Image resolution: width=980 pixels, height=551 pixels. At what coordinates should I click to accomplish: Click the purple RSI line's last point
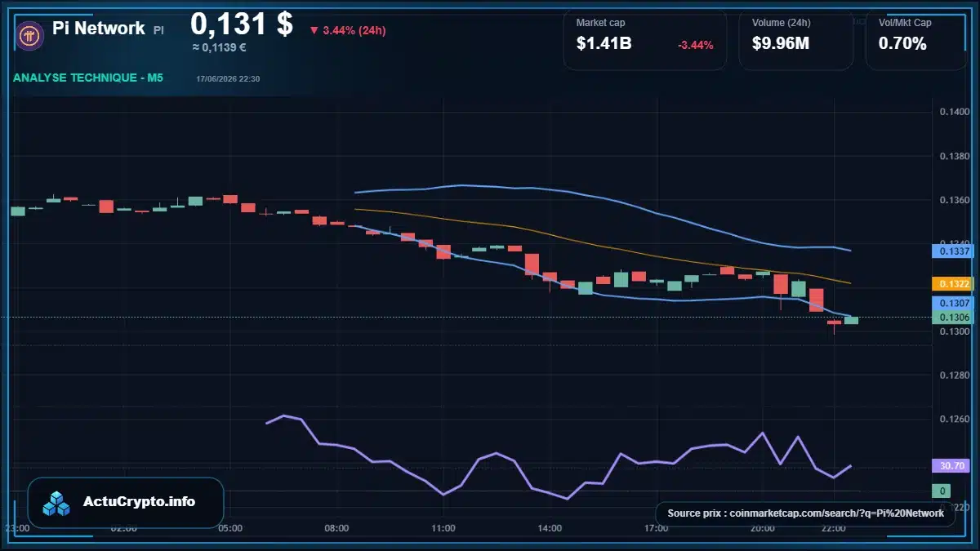[851, 466]
